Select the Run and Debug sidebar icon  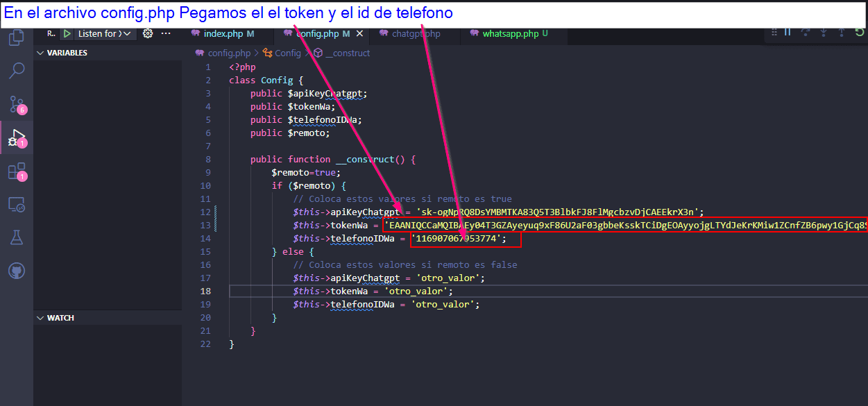tap(17, 136)
